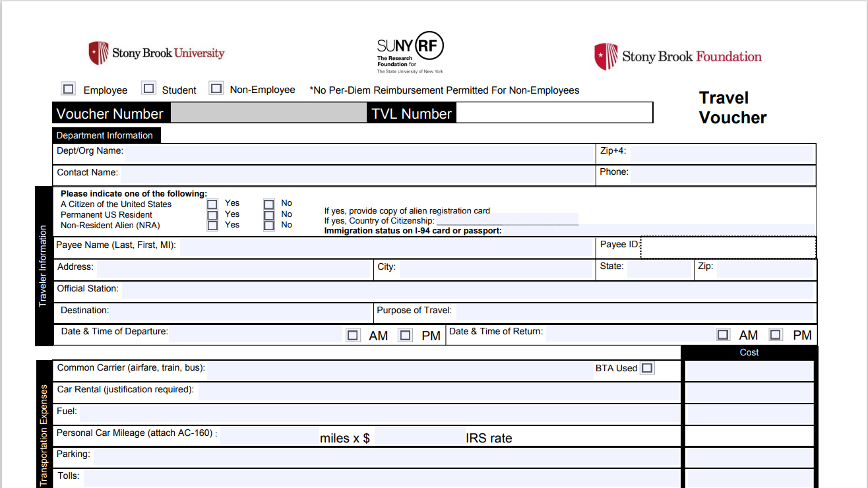This screenshot has height=488, width=868.
Task: Click the Payee ID field
Action: coord(726,247)
